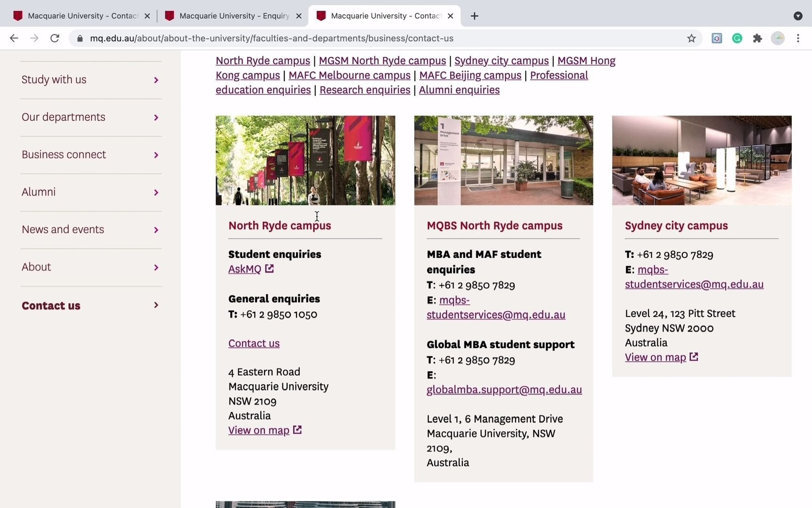Click the MQBS North Ryde campus heading
This screenshot has height=508, width=812.
(x=494, y=226)
